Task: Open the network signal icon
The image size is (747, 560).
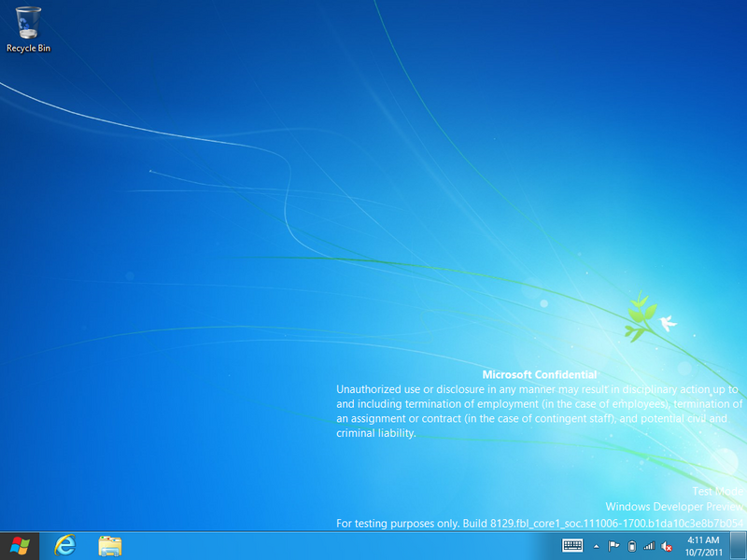Action: tap(649, 546)
